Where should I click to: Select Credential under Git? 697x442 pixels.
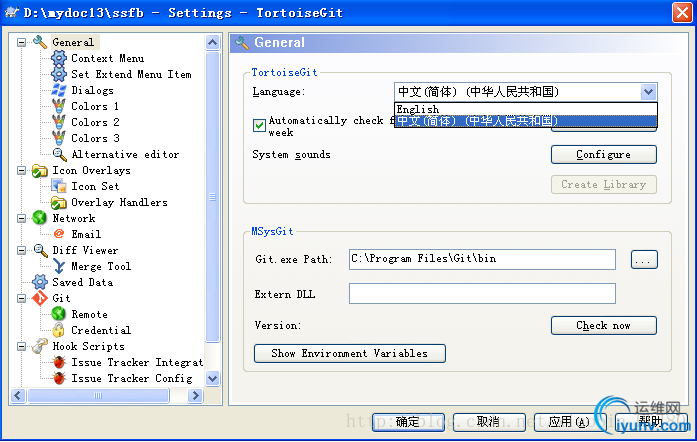(x=101, y=330)
